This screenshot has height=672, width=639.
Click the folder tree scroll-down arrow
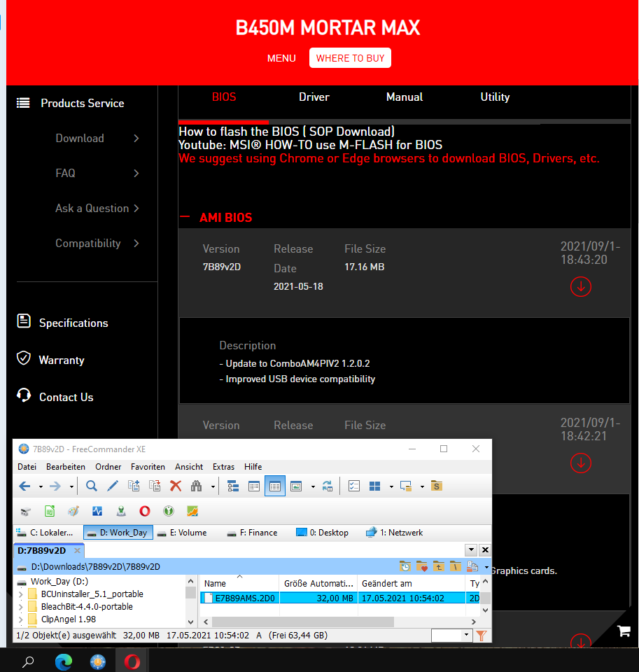pyautogui.click(x=190, y=622)
